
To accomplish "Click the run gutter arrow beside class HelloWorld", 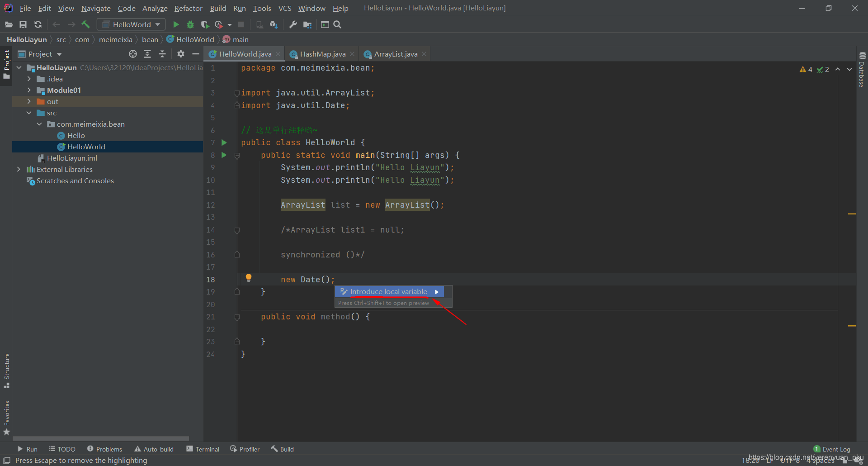I will point(224,143).
